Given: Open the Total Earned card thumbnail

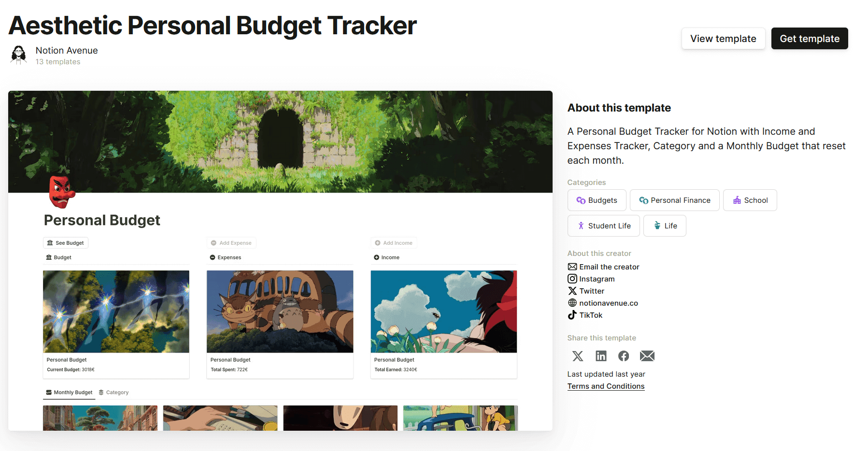Looking at the screenshot, I should tap(444, 311).
